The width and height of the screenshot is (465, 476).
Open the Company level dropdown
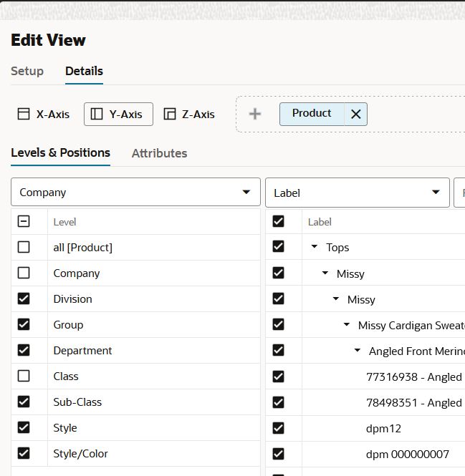tap(135, 192)
